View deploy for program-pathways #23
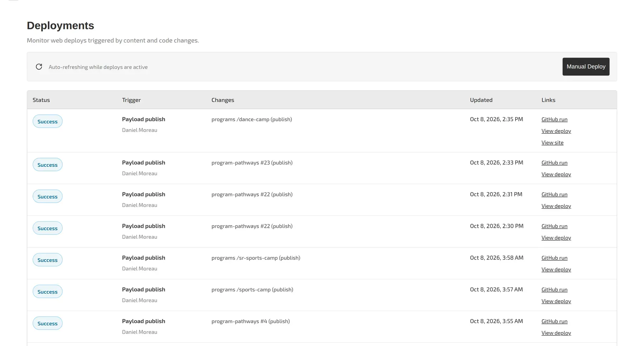The width and height of the screenshot is (644, 346). pyautogui.click(x=556, y=174)
